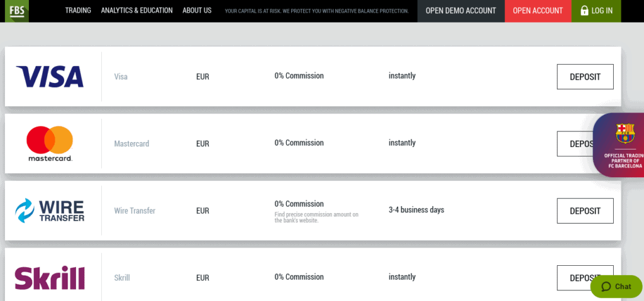Click the Visa payment method name

click(121, 77)
